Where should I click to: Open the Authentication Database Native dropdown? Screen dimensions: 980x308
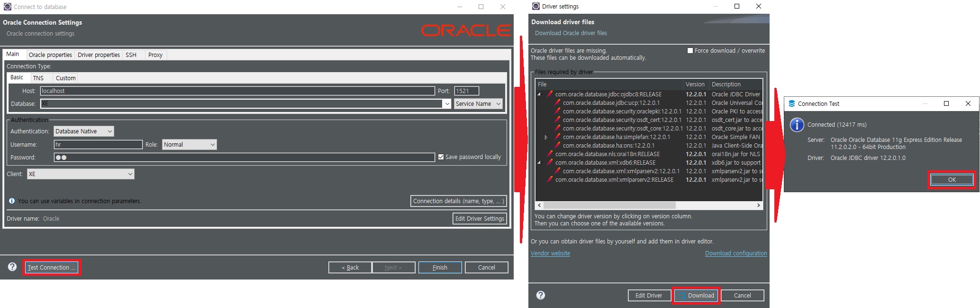84,131
